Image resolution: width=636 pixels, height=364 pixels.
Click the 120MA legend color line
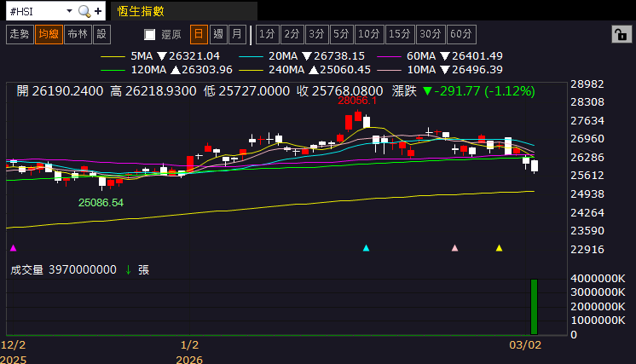pyautogui.click(x=113, y=71)
